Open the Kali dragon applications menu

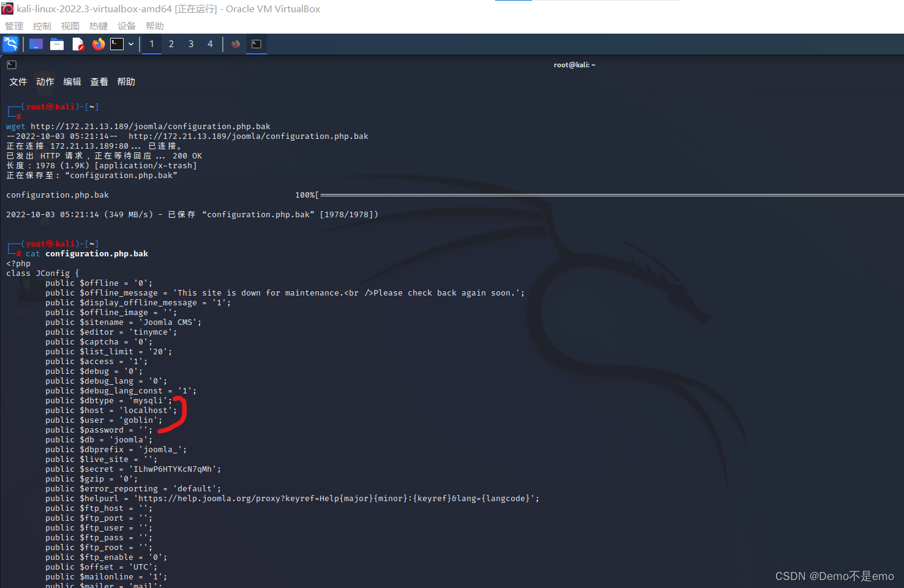point(10,44)
